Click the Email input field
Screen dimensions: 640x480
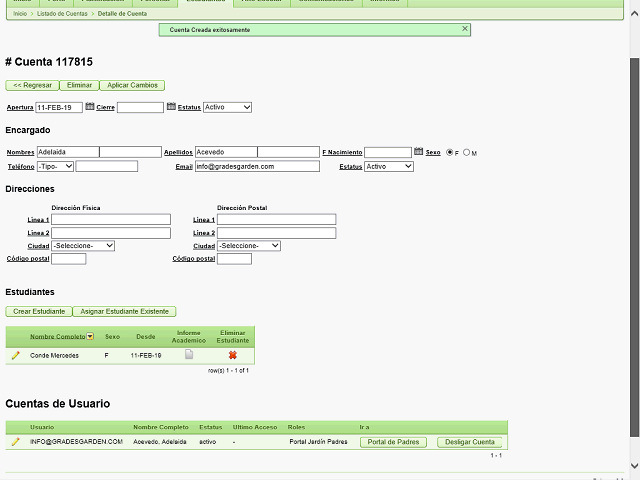click(x=257, y=167)
